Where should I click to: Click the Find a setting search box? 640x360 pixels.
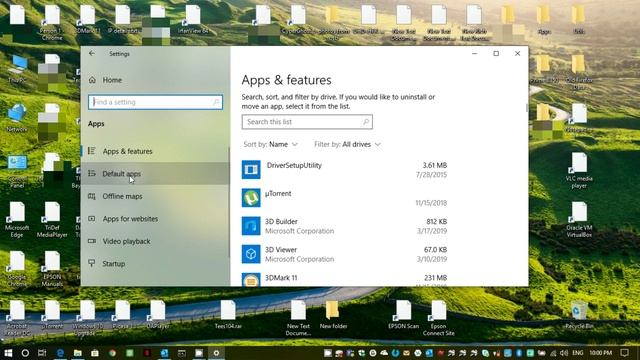click(x=155, y=102)
